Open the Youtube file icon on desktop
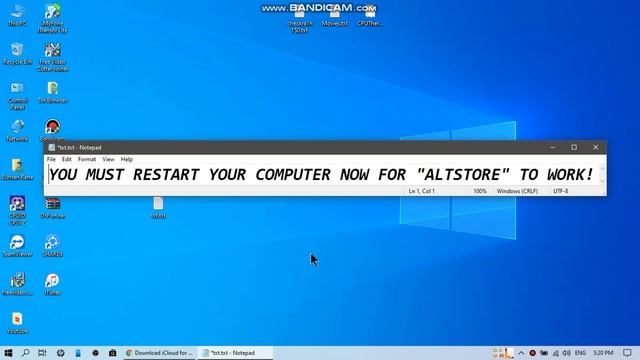Viewport: 640px width, 360px height. click(x=17, y=323)
